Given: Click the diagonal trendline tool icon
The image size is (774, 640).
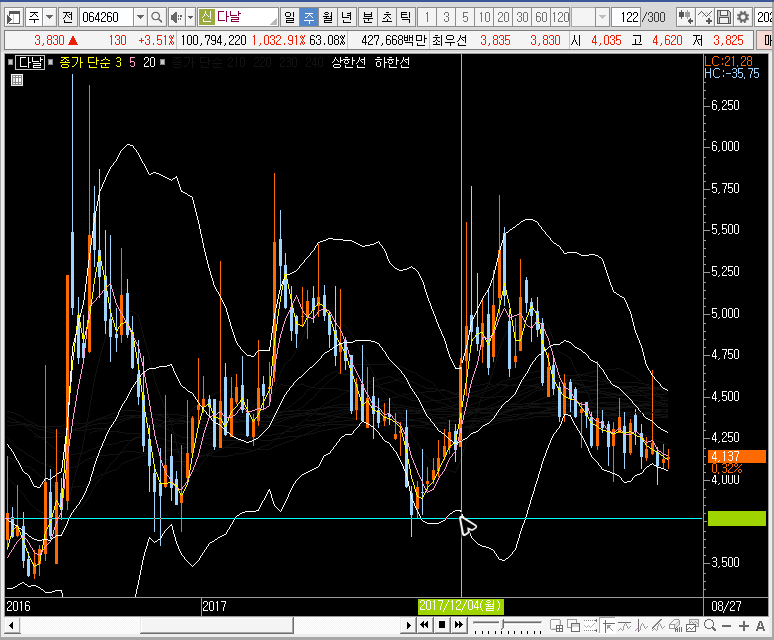Looking at the screenshot, I should (658, 626).
